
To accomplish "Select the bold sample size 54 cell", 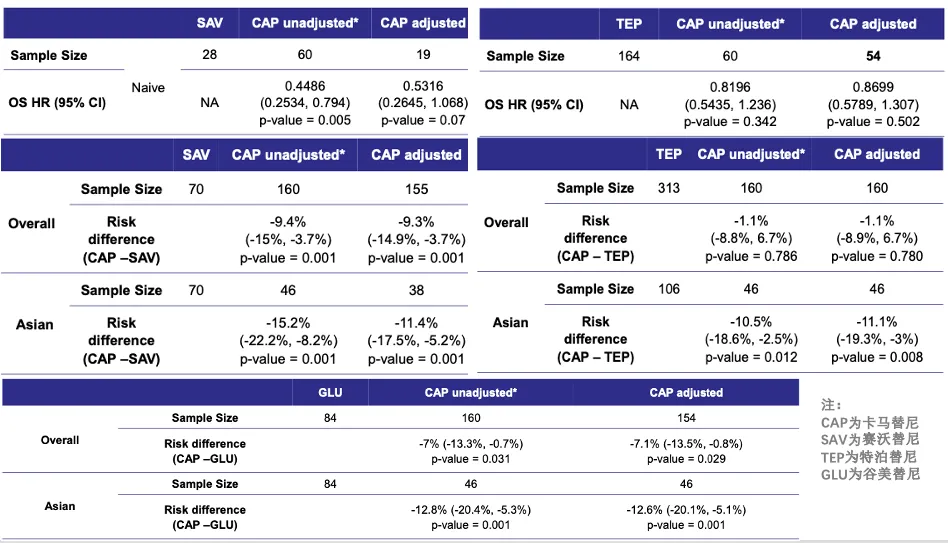I will 872,55.
